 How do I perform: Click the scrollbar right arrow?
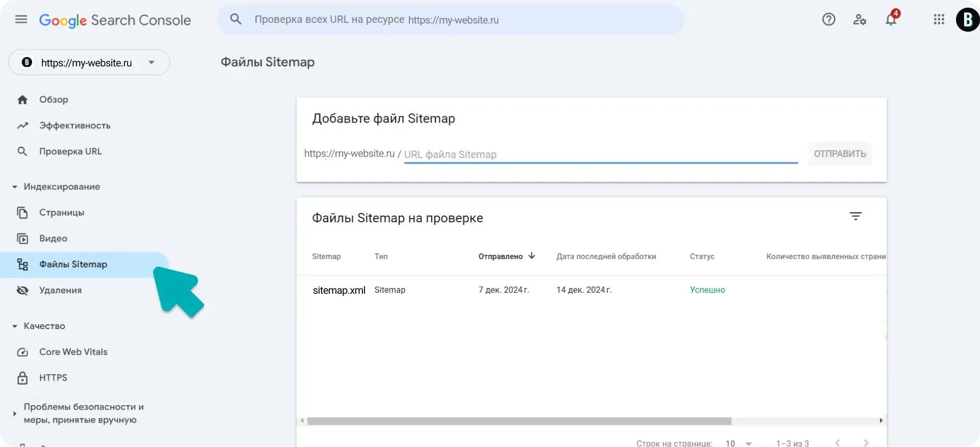[x=881, y=421]
